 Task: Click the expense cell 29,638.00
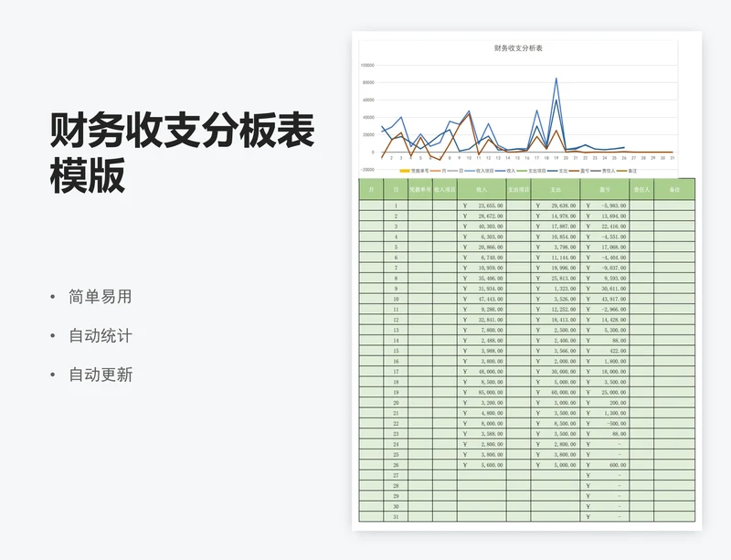point(556,206)
